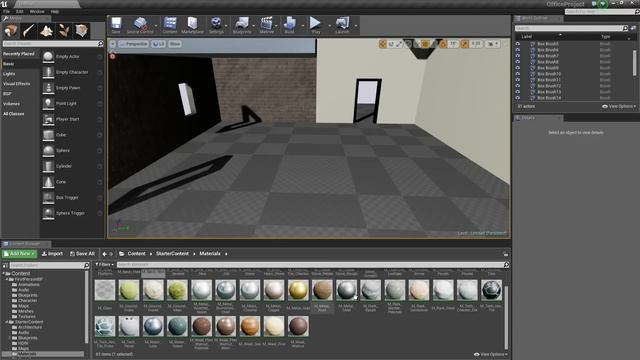Screen dimensions: 640x360
Task: Open the viewport Perspective dropdown
Action: click(133, 44)
